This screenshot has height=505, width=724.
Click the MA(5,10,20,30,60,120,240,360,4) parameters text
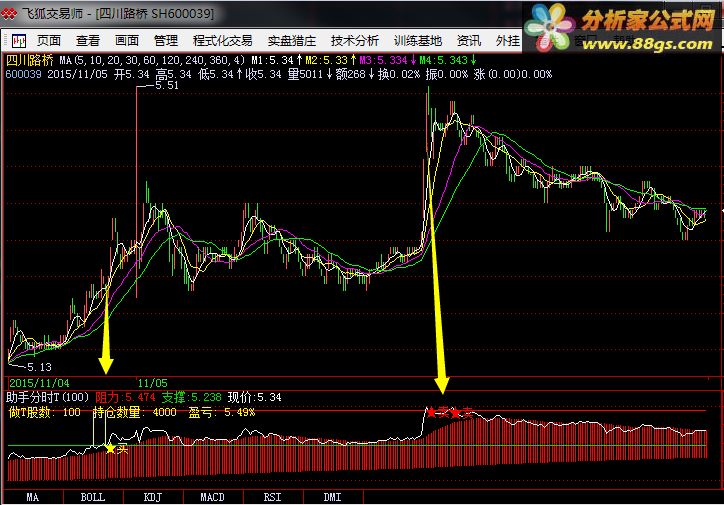[152, 60]
